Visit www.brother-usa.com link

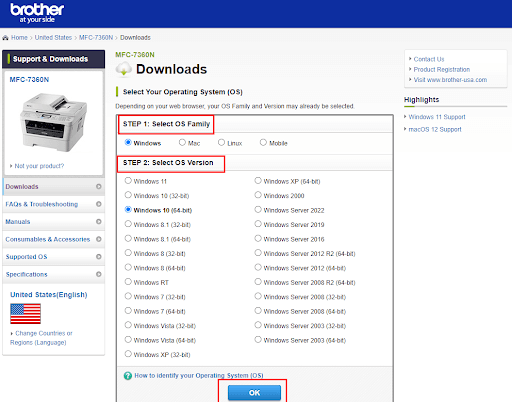click(450, 80)
